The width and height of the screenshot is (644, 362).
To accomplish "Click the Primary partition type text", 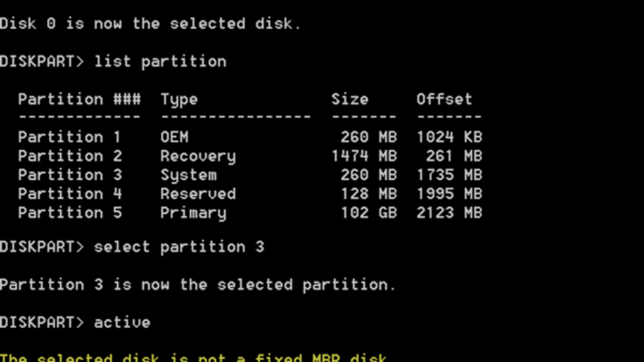I will point(193,213).
